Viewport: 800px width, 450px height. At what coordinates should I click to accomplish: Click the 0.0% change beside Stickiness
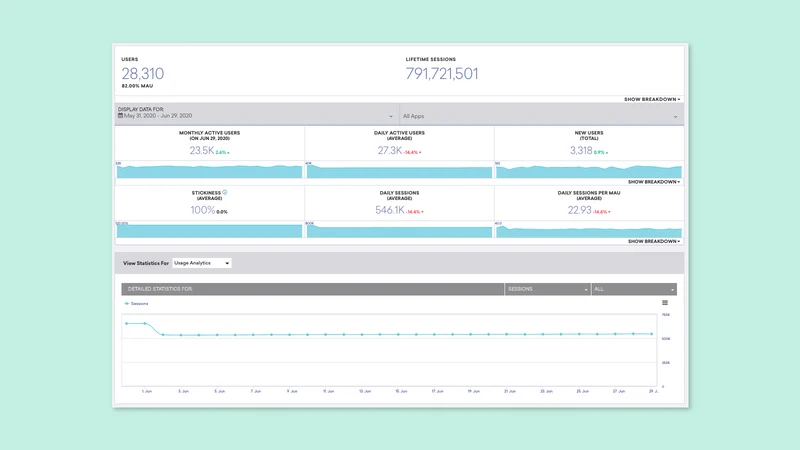tap(222, 212)
